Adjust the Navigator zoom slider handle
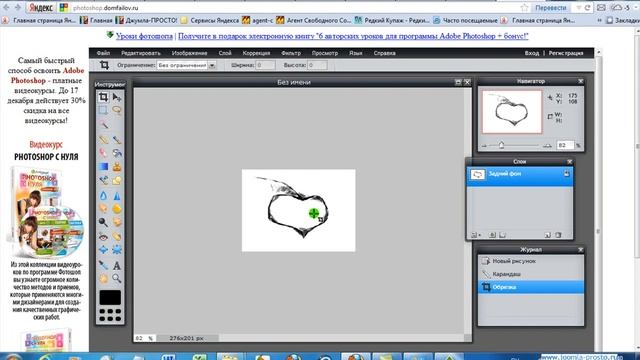Image resolution: width=640 pixels, height=360 pixels. 501,145
